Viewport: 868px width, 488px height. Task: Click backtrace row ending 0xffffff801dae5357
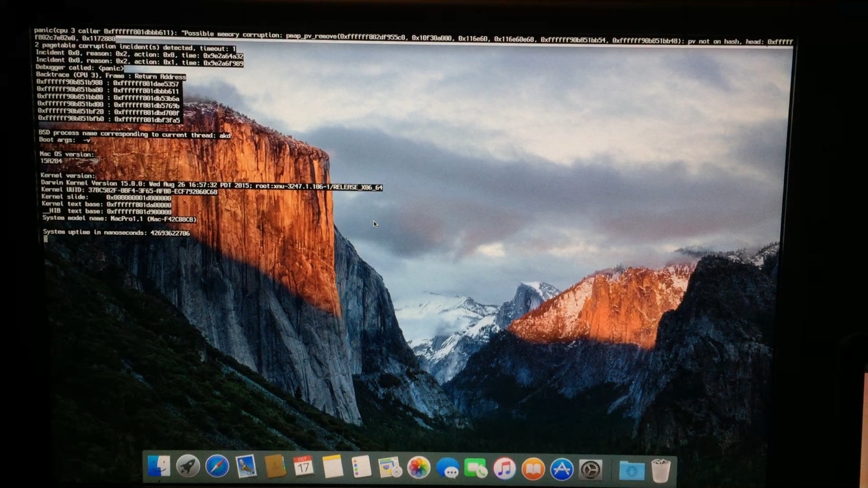108,84
